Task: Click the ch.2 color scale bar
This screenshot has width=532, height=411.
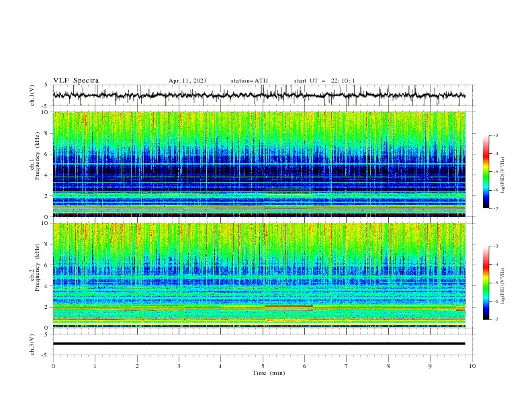Action: (x=486, y=283)
